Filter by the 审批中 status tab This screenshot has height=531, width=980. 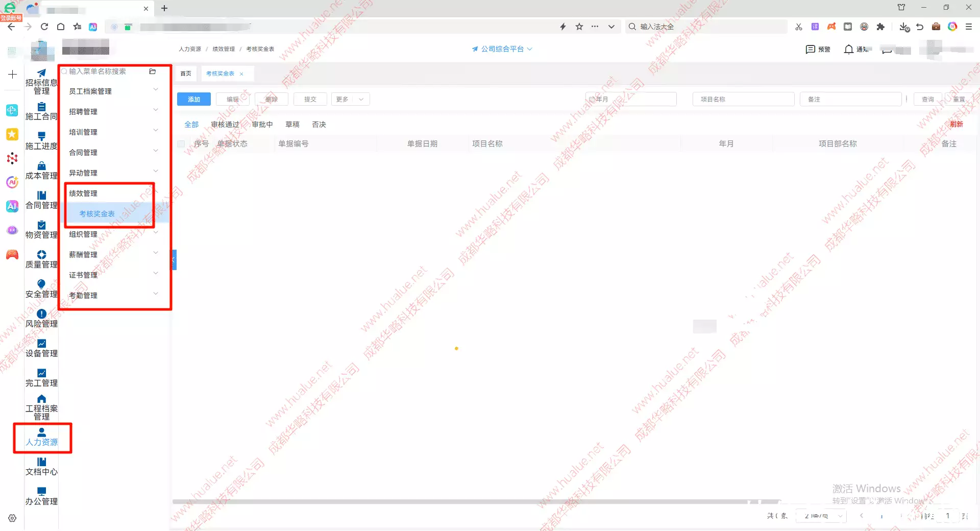(x=262, y=125)
